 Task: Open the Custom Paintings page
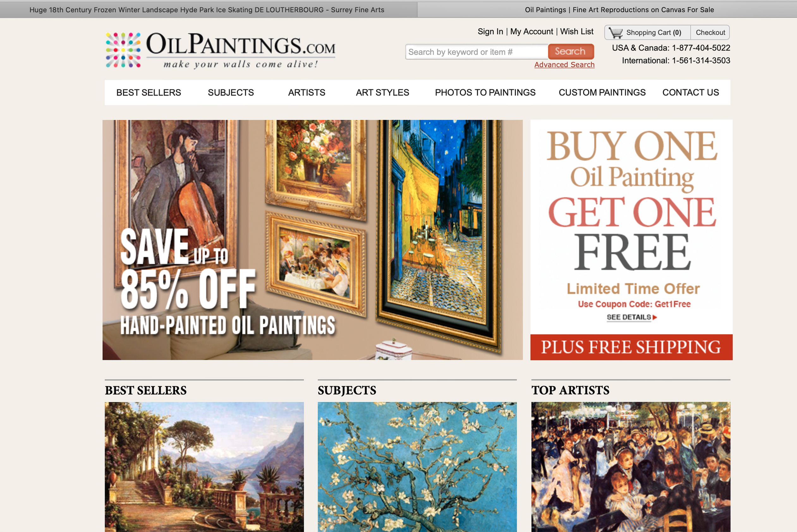click(602, 92)
